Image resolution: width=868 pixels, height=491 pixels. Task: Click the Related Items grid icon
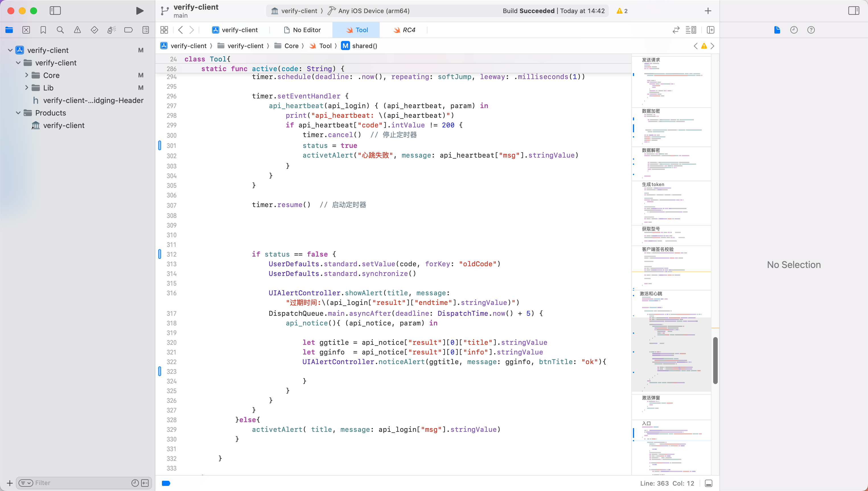[x=164, y=30]
